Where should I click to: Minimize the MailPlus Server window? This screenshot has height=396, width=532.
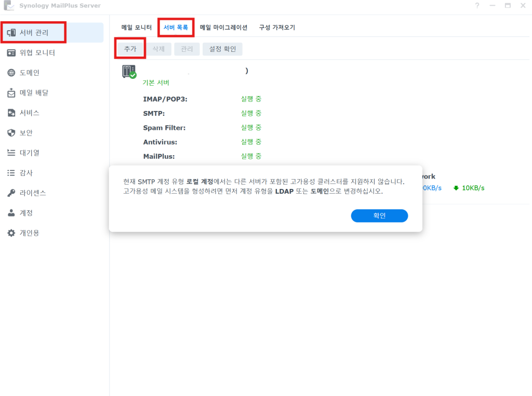coord(493,5)
